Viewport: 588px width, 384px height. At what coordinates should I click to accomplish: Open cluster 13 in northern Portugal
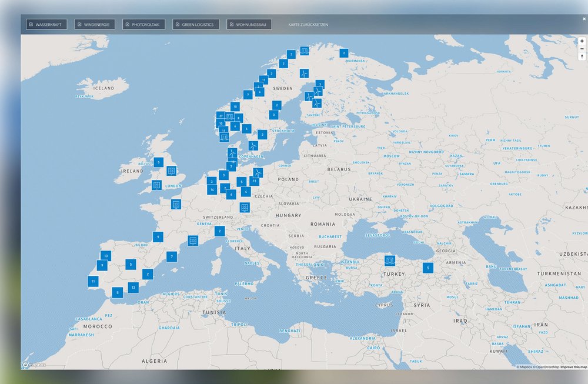pyautogui.click(x=106, y=256)
